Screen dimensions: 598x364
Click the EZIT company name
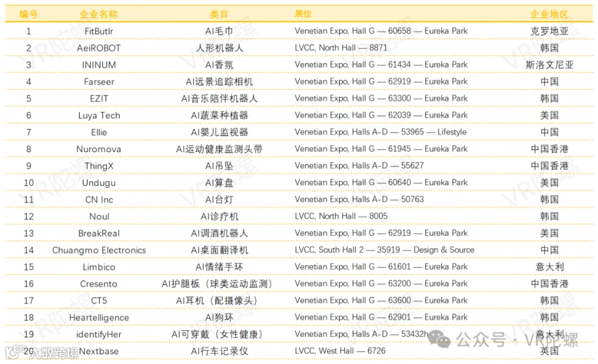tap(99, 98)
